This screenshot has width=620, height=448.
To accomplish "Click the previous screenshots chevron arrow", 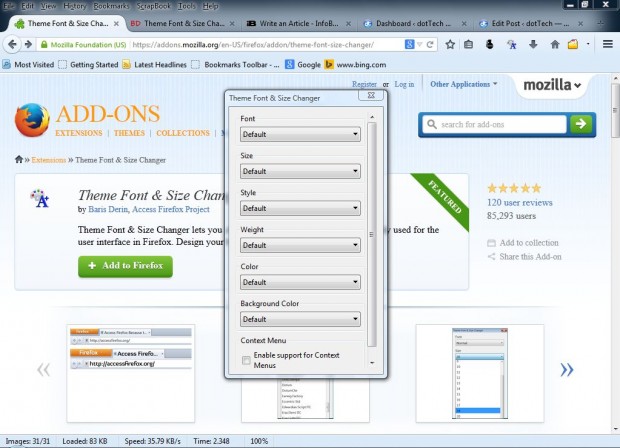I will (x=43, y=370).
